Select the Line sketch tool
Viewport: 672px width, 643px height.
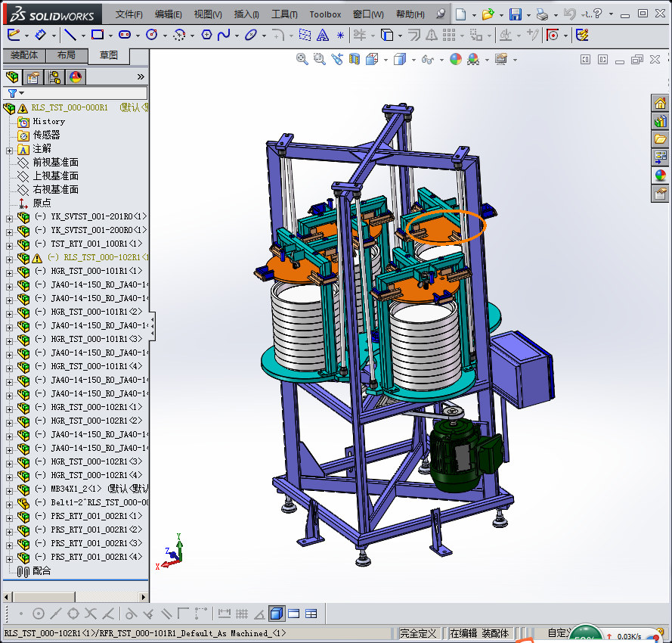point(70,35)
